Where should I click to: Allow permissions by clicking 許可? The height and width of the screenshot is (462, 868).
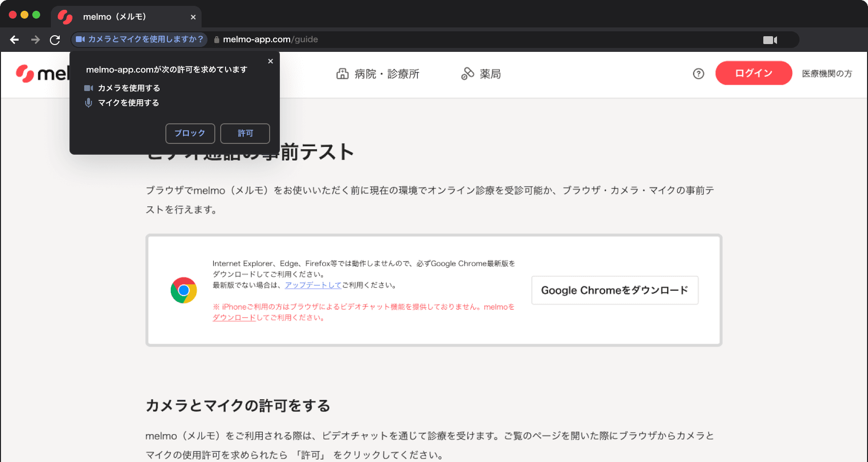point(245,133)
